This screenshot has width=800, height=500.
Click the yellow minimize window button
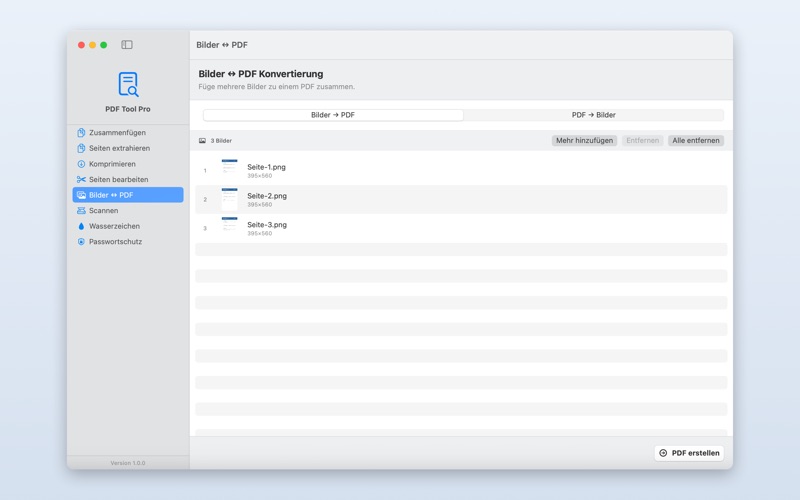click(92, 45)
